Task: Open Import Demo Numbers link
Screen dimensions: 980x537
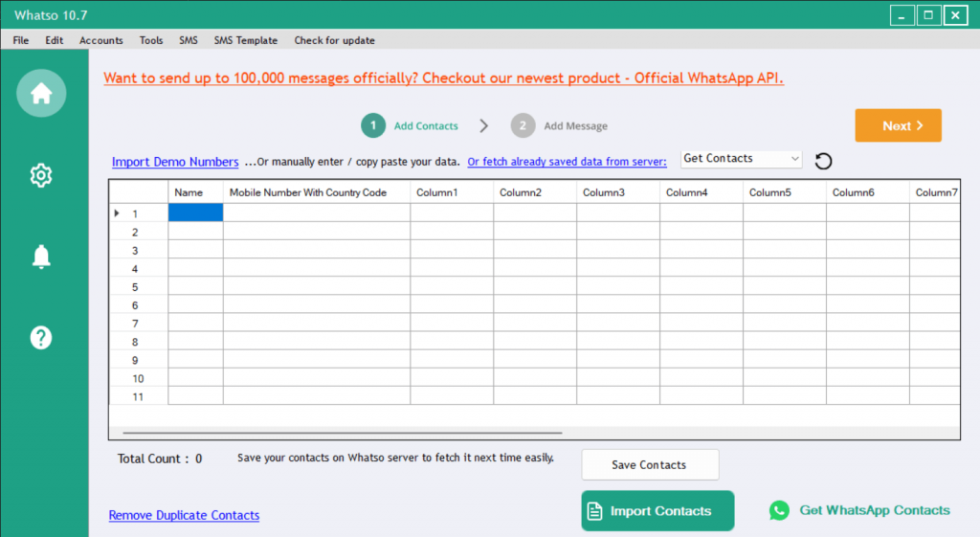Action: (x=175, y=162)
